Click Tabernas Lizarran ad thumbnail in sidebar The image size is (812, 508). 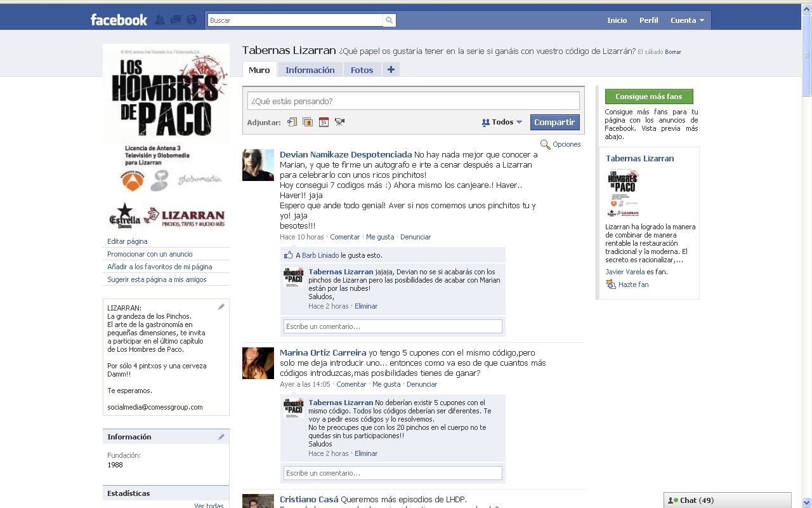[623, 194]
